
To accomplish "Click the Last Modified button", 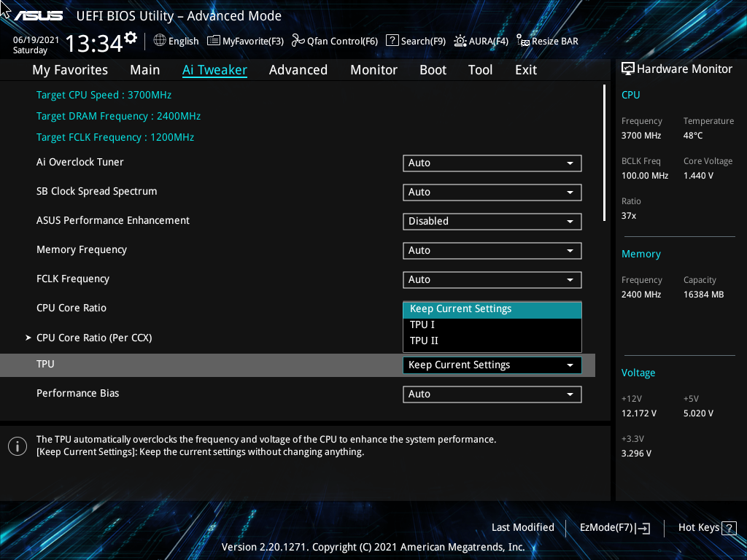I will tap(523, 527).
